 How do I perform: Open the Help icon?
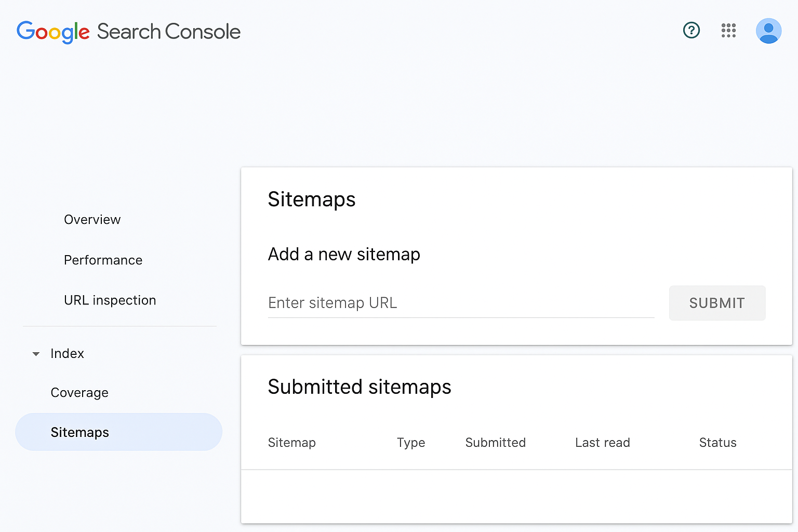[x=691, y=30]
